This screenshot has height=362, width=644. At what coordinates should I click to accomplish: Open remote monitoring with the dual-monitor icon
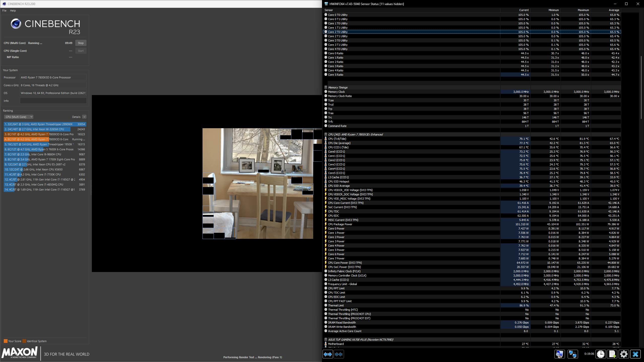573,354
